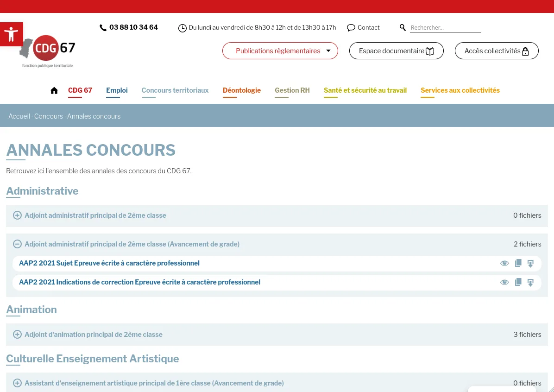Click the '2 fichiers' count label
This screenshot has width=554, height=392.
pos(528,244)
